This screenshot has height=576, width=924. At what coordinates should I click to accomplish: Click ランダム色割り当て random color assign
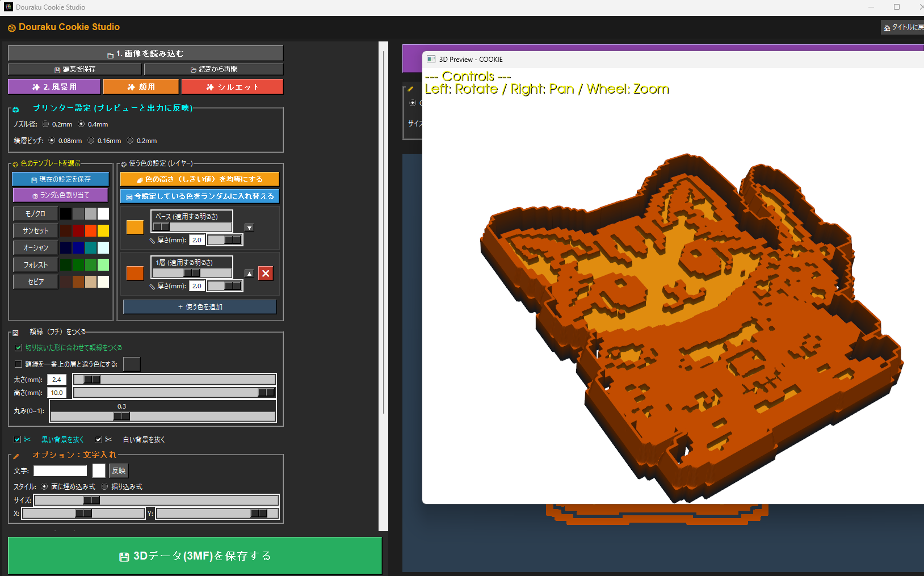coord(60,195)
